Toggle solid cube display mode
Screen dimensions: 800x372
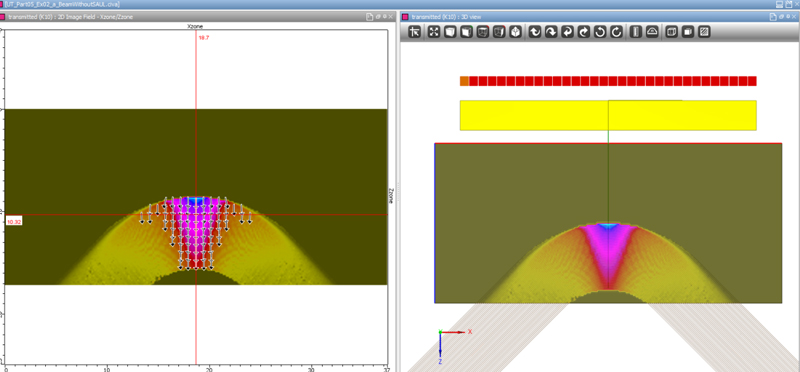point(688,32)
